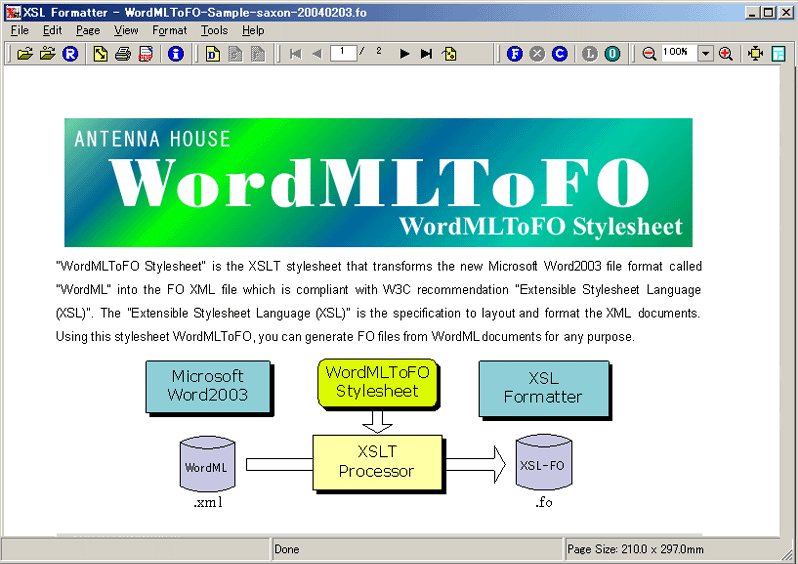Screen dimensions: 798x564
Task: Open the View menu
Action: pyautogui.click(x=126, y=31)
